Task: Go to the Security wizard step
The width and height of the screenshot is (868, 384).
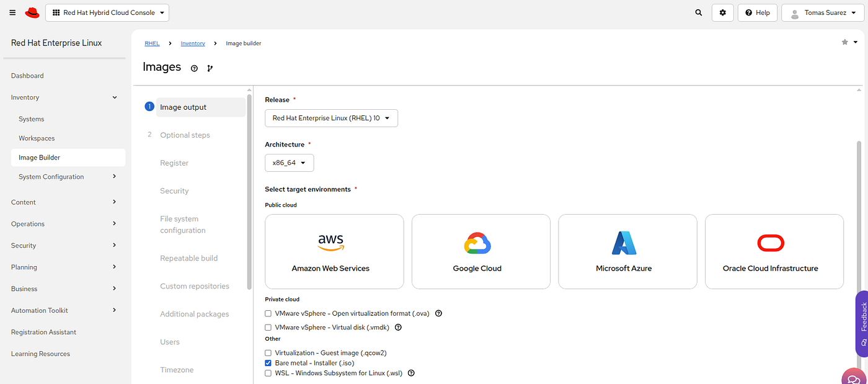Action: point(174,191)
